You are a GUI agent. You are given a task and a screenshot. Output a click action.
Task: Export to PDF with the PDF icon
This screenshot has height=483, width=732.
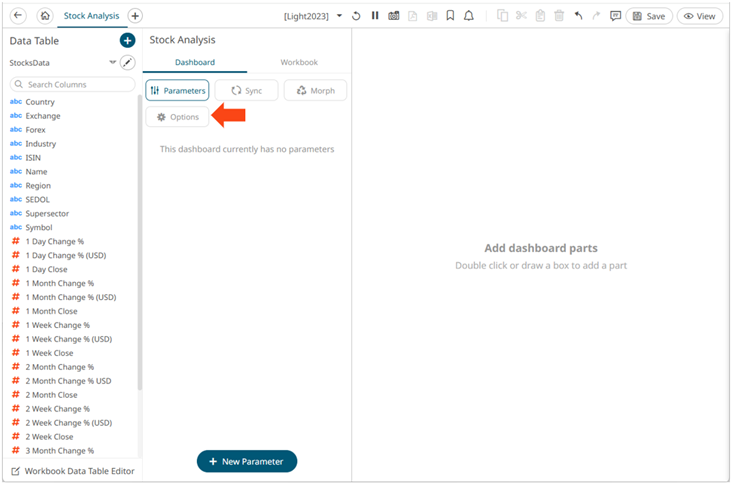coord(413,16)
